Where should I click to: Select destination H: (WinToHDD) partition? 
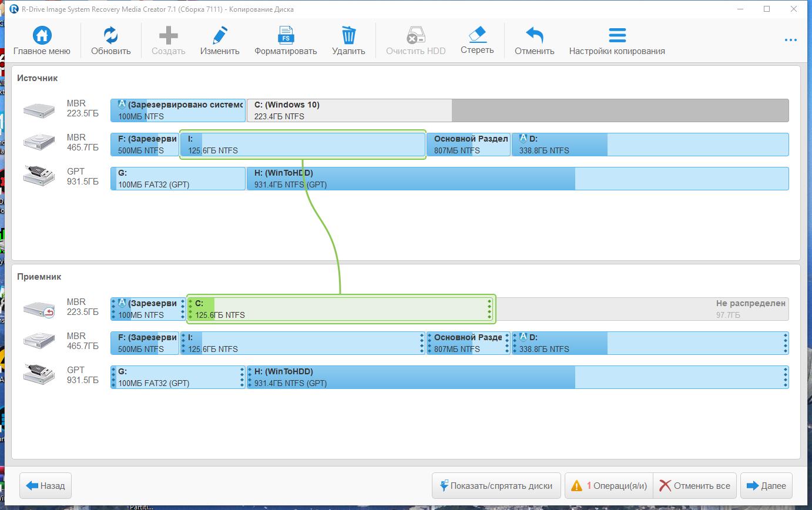pos(518,377)
